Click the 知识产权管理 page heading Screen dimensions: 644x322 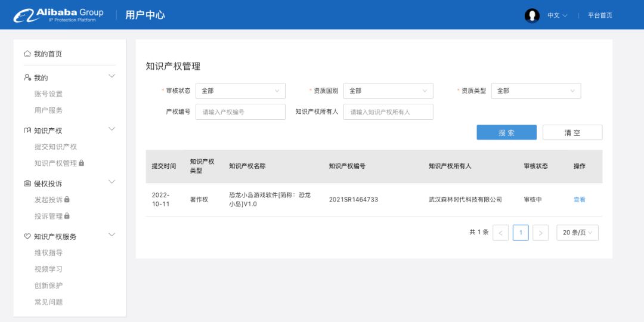point(173,67)
